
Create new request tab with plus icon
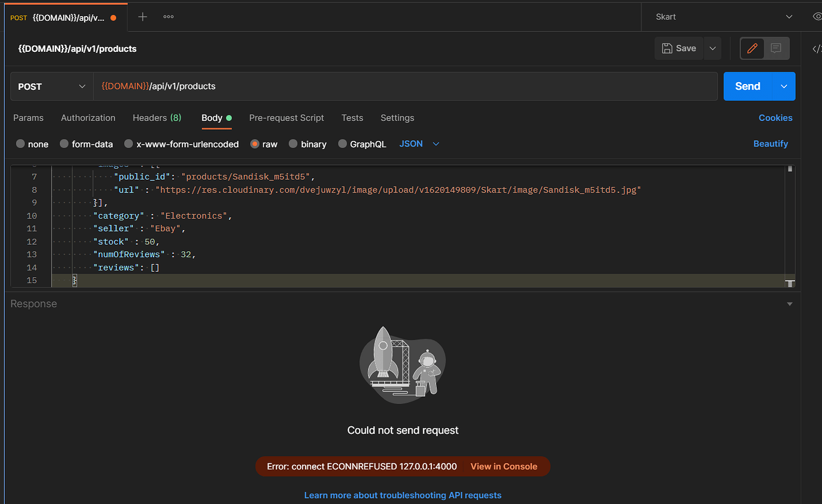point(142,17)
